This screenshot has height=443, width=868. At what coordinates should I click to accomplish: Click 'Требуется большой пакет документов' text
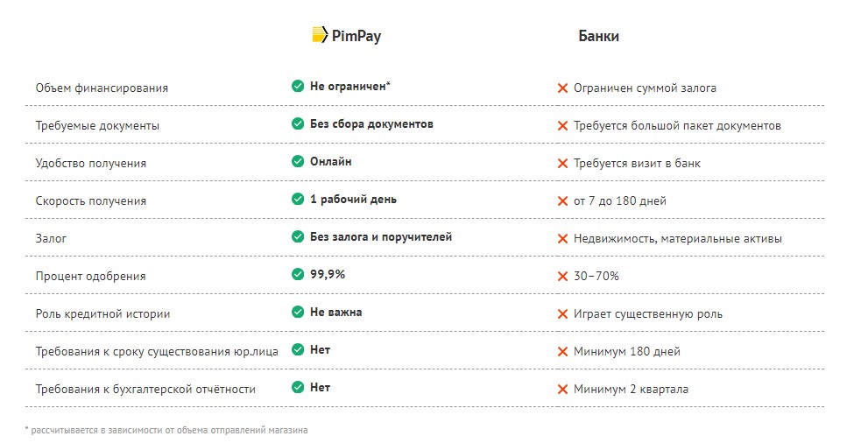pyautogui.click(x=677, y=126)
